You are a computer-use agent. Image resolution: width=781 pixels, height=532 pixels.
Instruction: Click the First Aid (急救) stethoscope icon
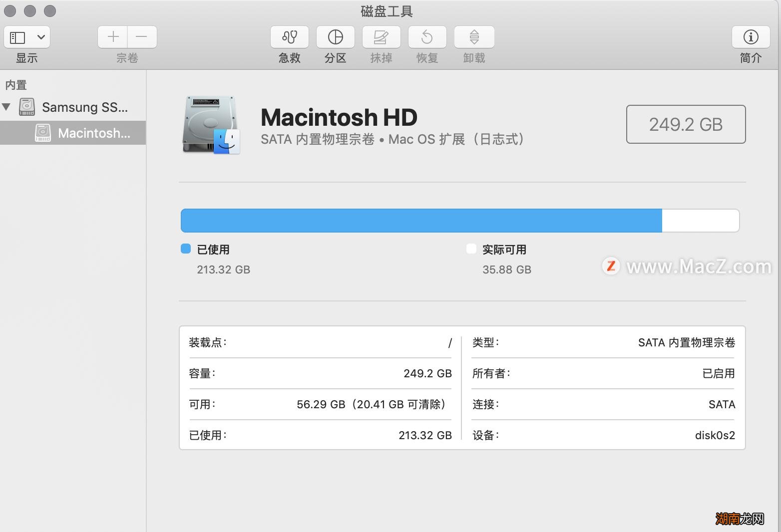coord(289,37)
